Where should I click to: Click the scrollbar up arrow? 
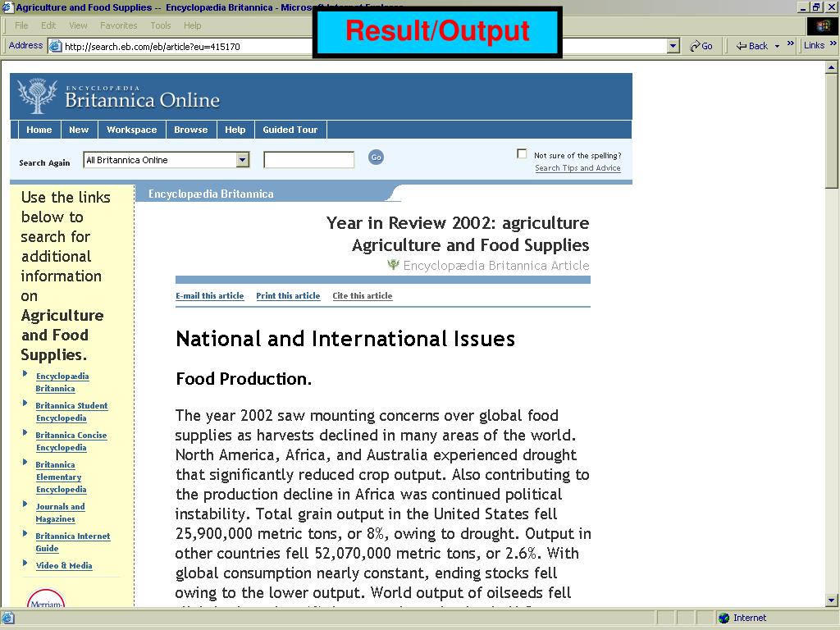click(x=832, y=67)
